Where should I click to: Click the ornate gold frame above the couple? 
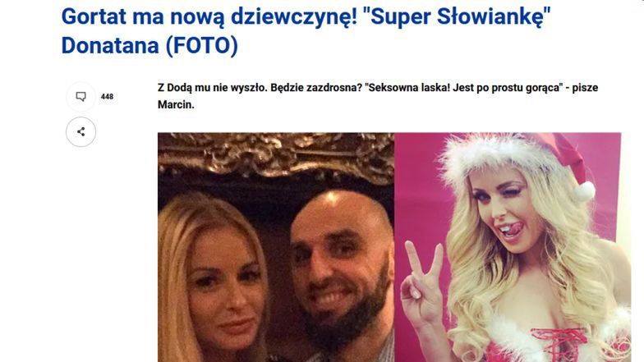(x=276, y=158)
